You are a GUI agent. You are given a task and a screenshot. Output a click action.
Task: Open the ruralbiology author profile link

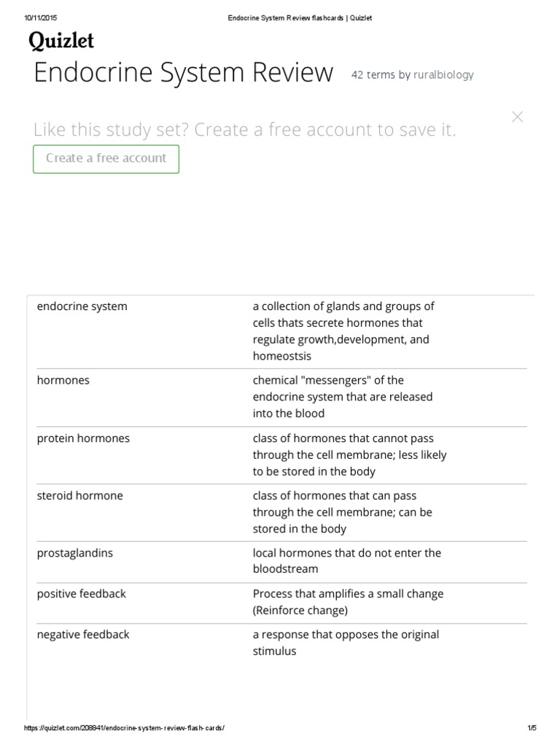point(443,74)
